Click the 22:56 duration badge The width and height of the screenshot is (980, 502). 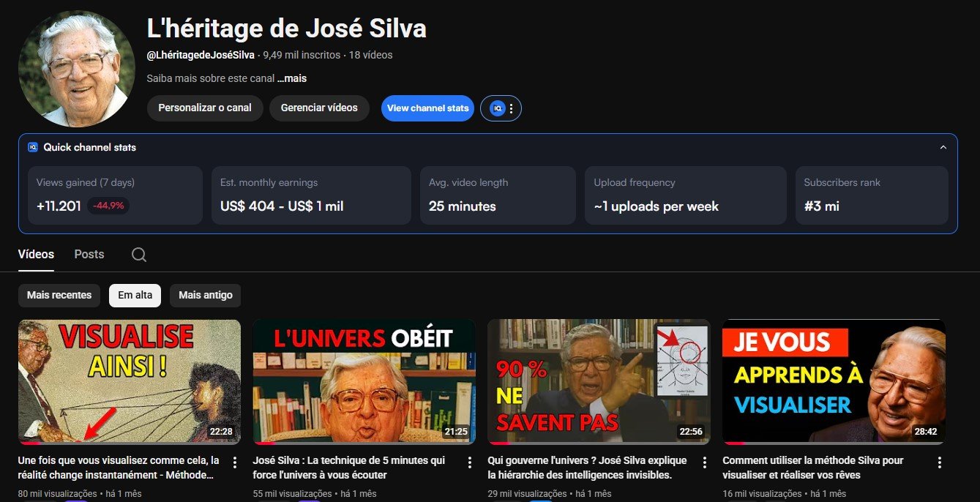click(x=691, y=432)
